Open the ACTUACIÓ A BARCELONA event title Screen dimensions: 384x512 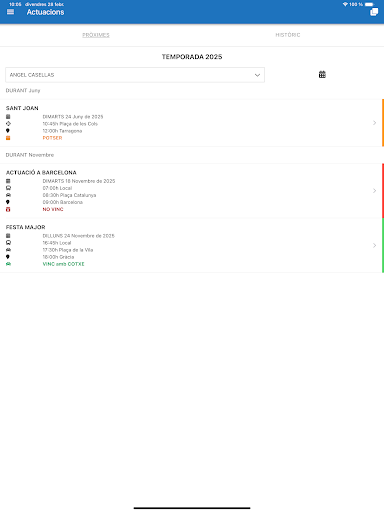tap(41, 172)
